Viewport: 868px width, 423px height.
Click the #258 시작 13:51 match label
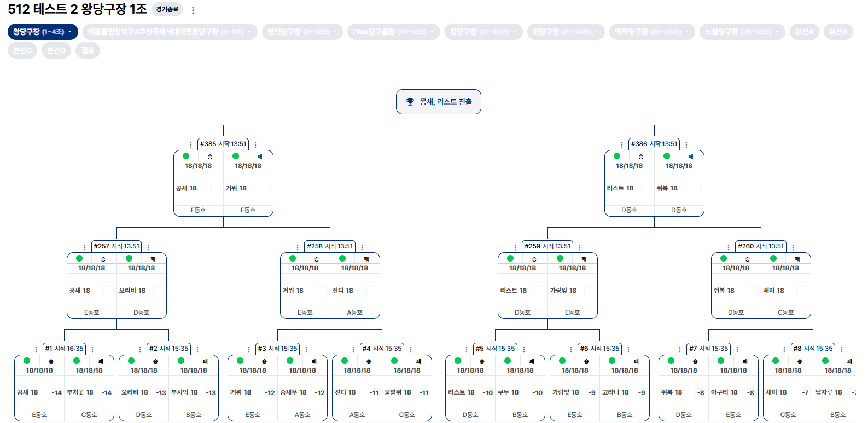[330, 246]
